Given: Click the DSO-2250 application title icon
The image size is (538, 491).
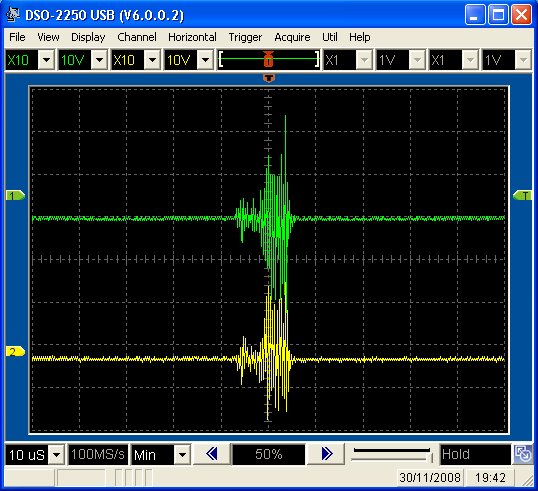Looking at the screenshot, I should (x=13, y=14).
